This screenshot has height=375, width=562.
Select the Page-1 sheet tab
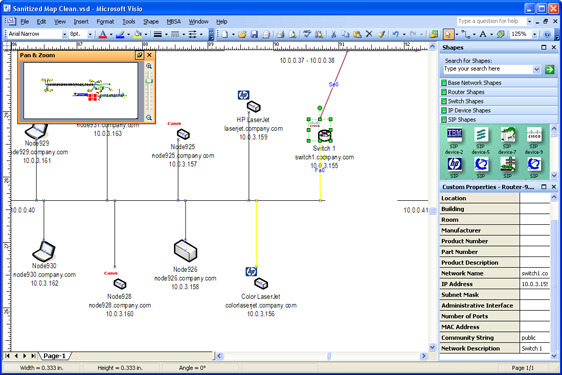(54, 356)
